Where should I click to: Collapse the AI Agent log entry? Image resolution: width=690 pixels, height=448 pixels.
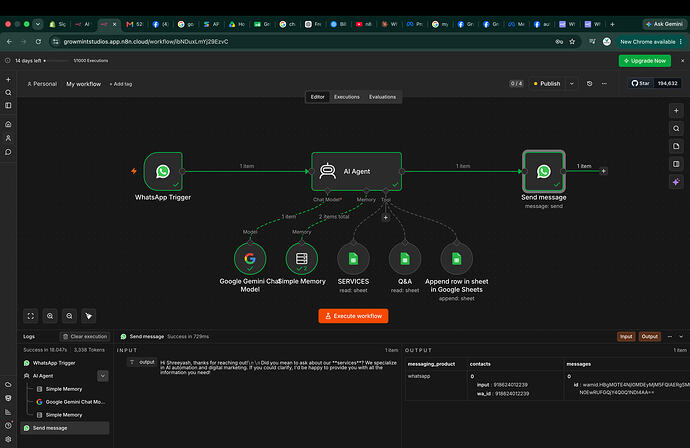[x=103, y=376]
